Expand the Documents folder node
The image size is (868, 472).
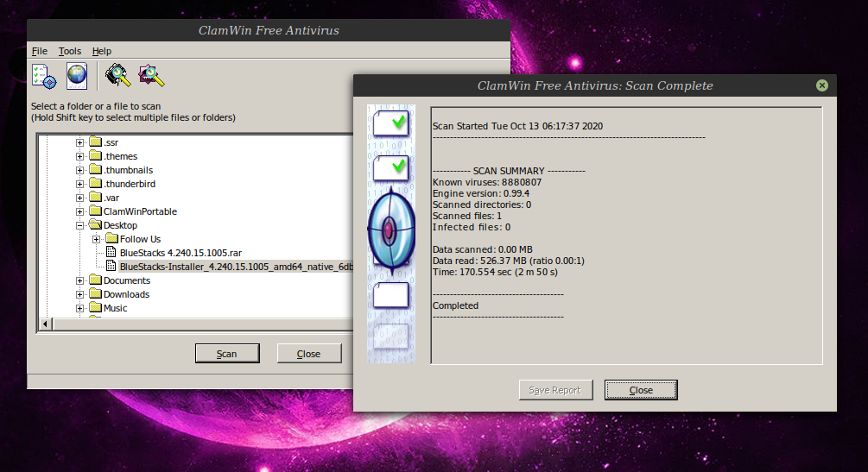point(79,280)
